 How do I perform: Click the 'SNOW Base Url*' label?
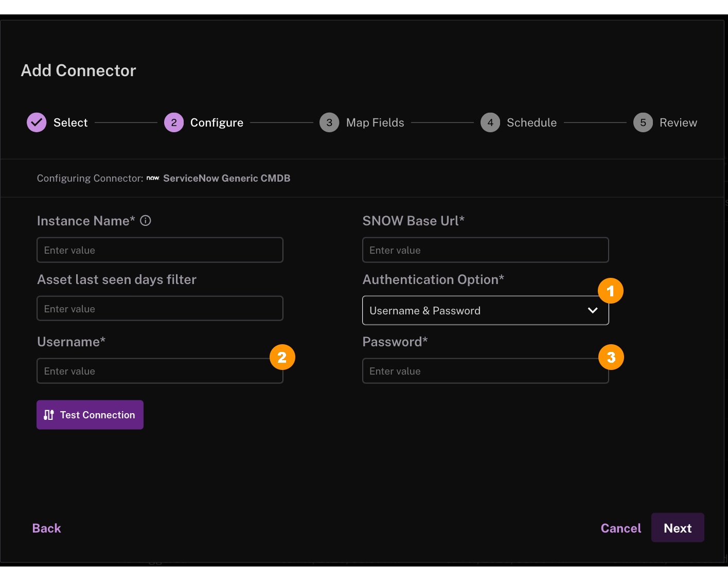click(x=414, y=221)
